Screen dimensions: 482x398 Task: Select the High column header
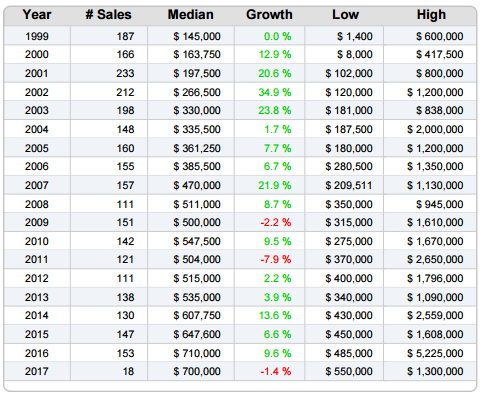point(431,15)
